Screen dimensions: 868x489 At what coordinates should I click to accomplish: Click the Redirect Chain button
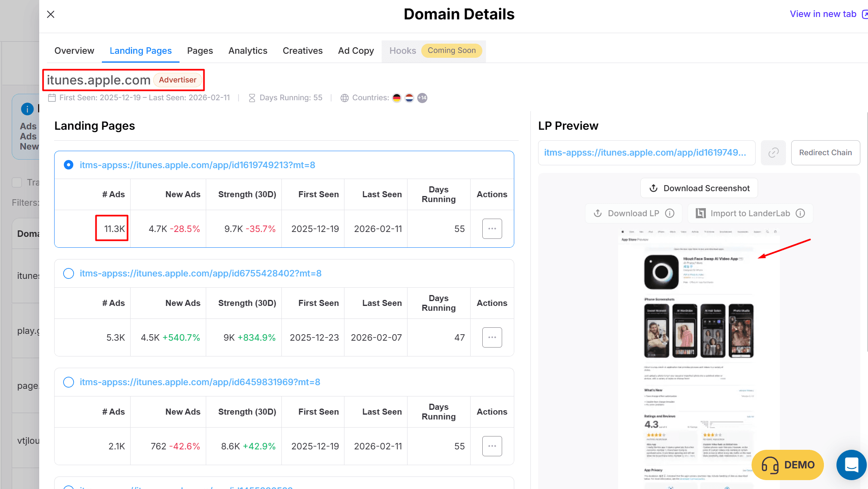coord(825,153)
